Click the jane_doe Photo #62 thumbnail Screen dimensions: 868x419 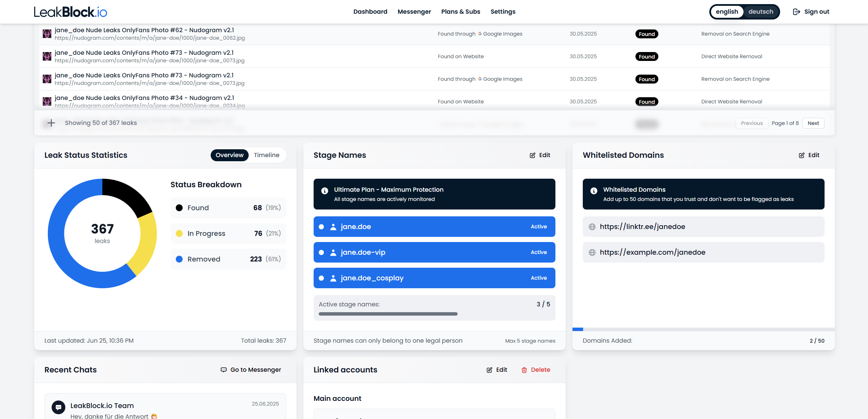click(47, 33)
